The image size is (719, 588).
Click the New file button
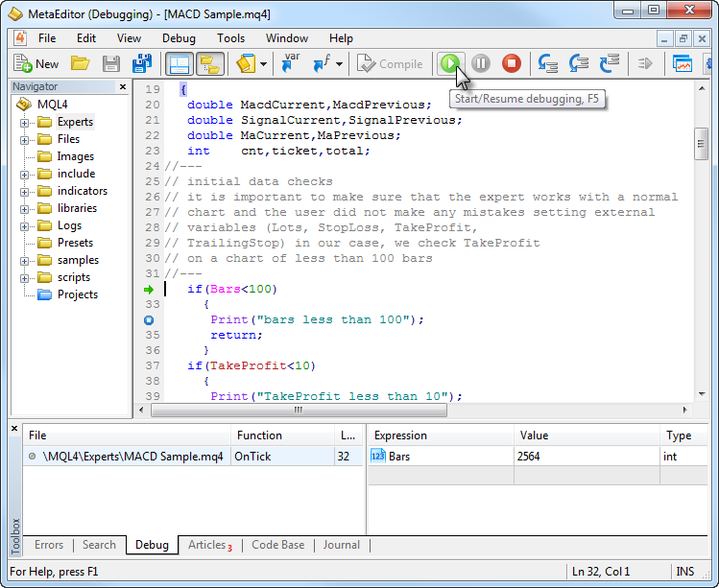(36, 64)
